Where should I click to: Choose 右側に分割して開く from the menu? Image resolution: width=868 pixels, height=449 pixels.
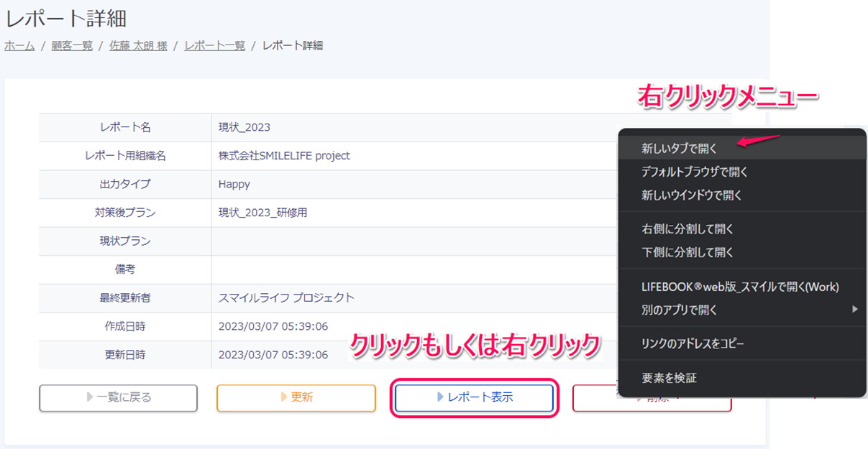coord(687,229)
